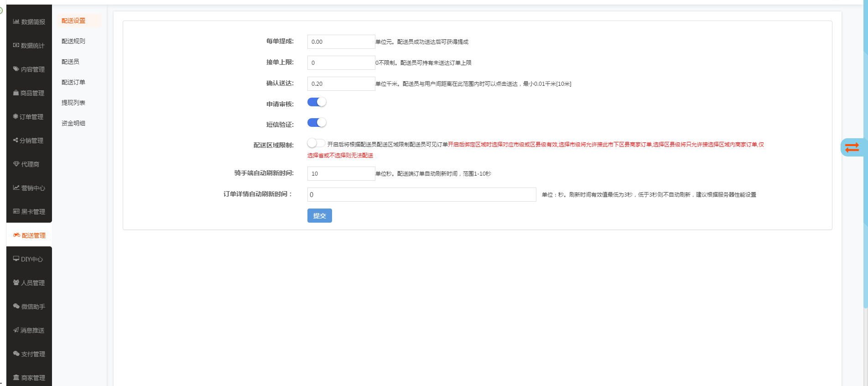Click the 分销管理 share icon

pos(16,140)
